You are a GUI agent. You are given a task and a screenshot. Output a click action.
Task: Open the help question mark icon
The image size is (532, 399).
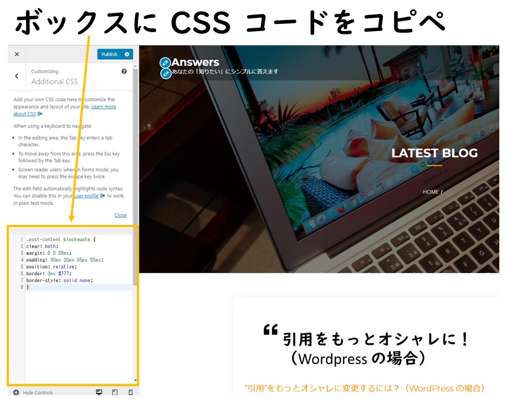point(124,71)
